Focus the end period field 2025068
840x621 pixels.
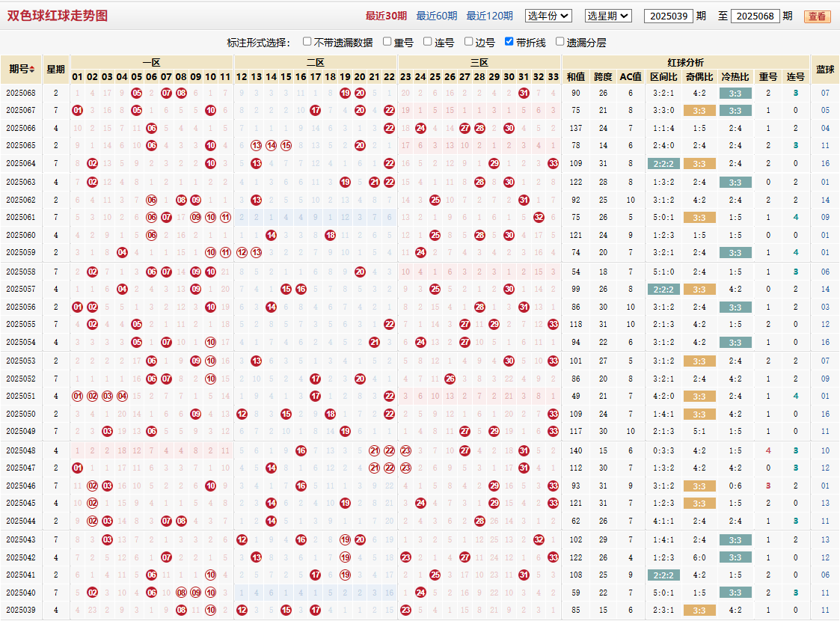755,16
